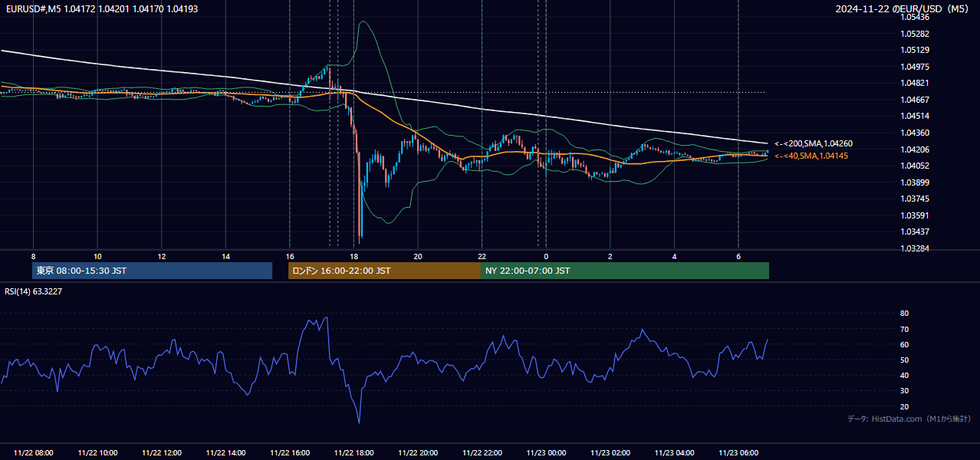Select the ロンドン 16:00-22:00 JST session bar
Image resolution: width=980 pixels, height=460 pixels.
(384, 271)
